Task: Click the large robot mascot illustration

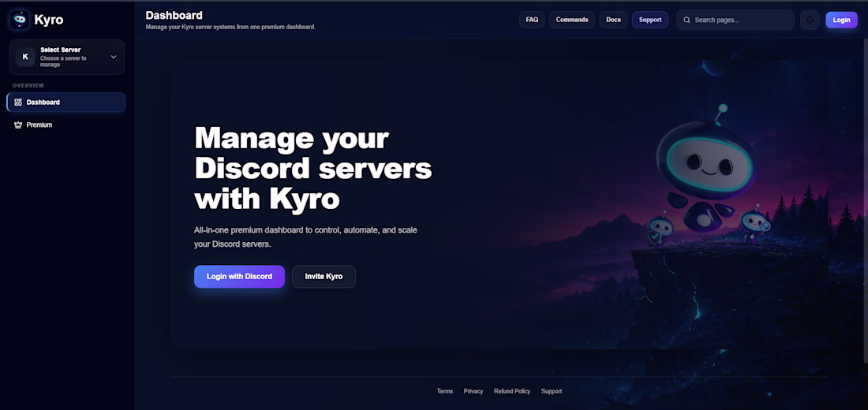Action: (x=705, y=169)
